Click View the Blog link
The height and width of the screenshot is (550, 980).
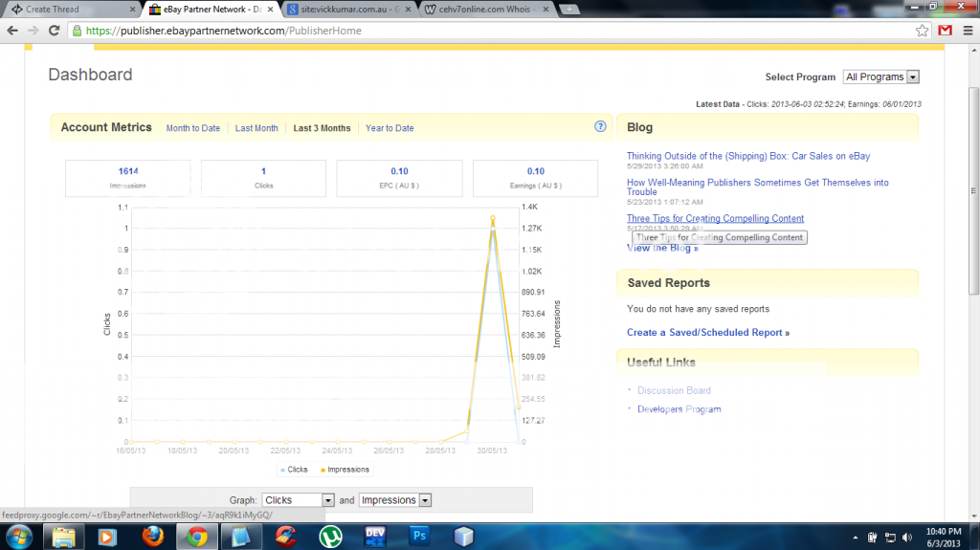[662, 248]
